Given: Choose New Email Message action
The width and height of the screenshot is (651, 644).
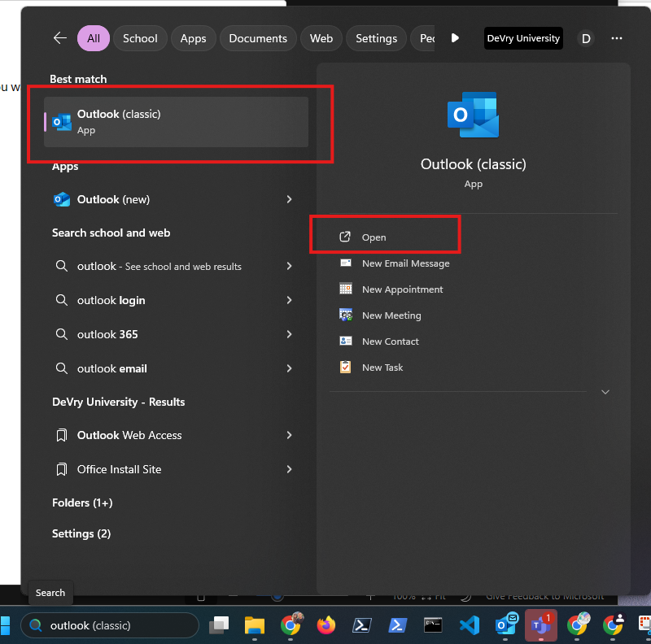Looking at the screenshot, I should pos(405,263).
